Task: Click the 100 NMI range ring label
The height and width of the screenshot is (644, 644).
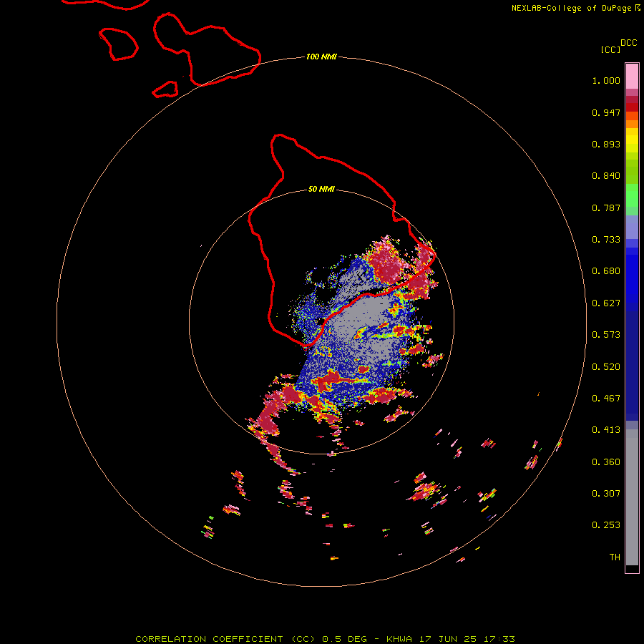Action: tap(321, 57)
